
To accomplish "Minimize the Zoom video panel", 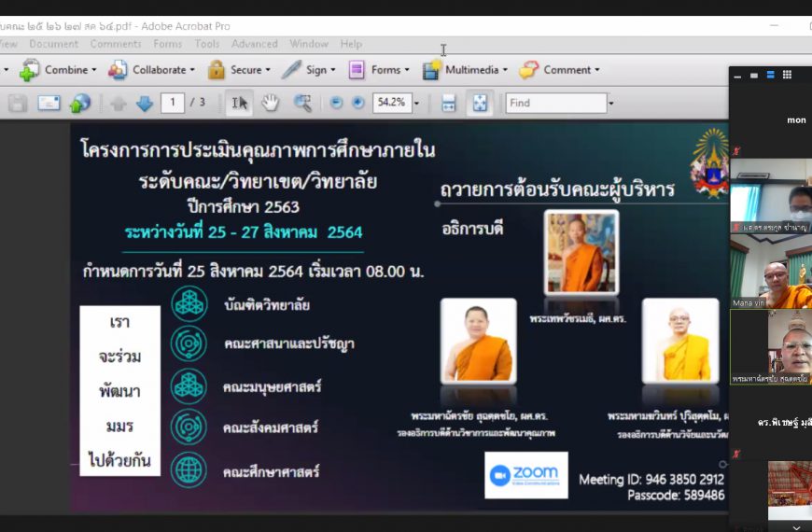I will [x=737, y=76].
